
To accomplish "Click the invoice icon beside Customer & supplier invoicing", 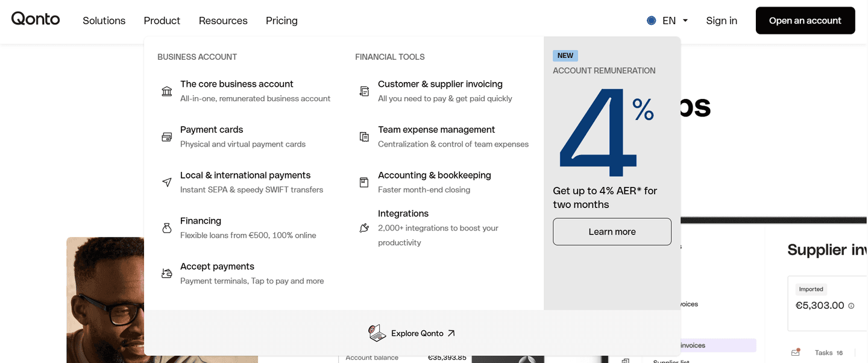I will point(364,91).
